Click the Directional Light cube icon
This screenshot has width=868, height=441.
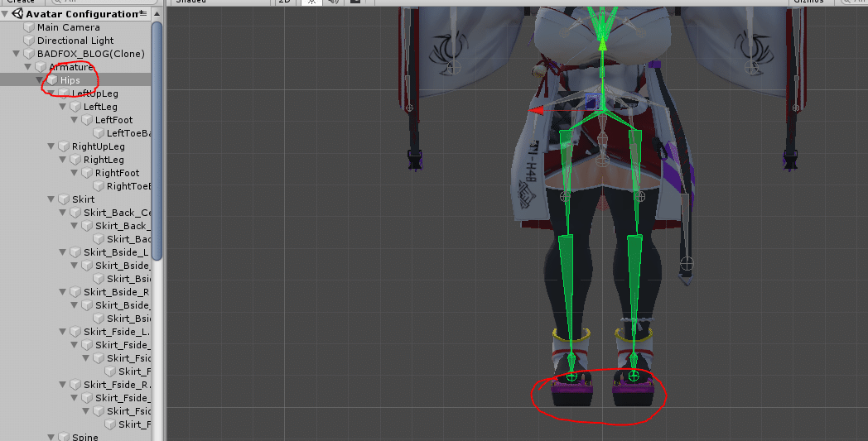[x=29, y=41]
